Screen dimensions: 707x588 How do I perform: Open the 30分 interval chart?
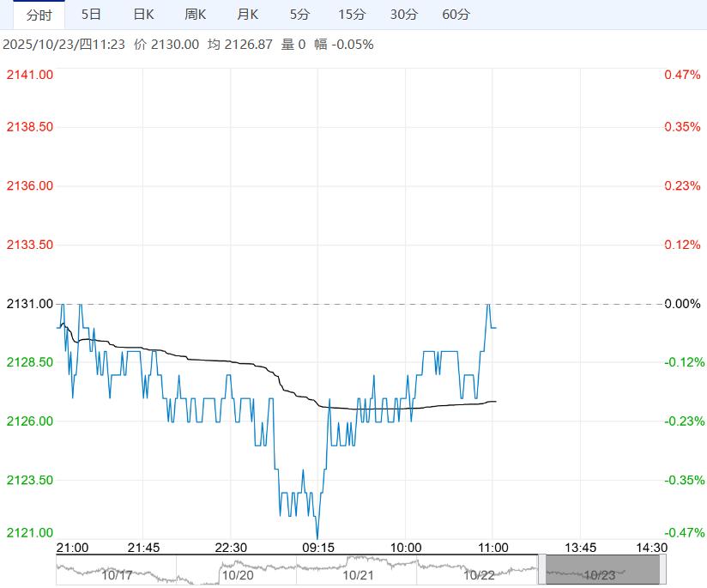[x=403, y=15]
